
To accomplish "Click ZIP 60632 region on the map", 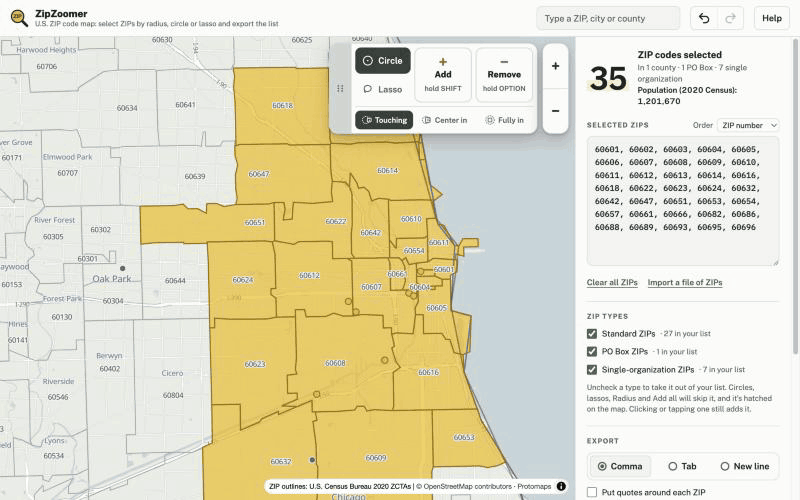I will [x=281, y=461].
